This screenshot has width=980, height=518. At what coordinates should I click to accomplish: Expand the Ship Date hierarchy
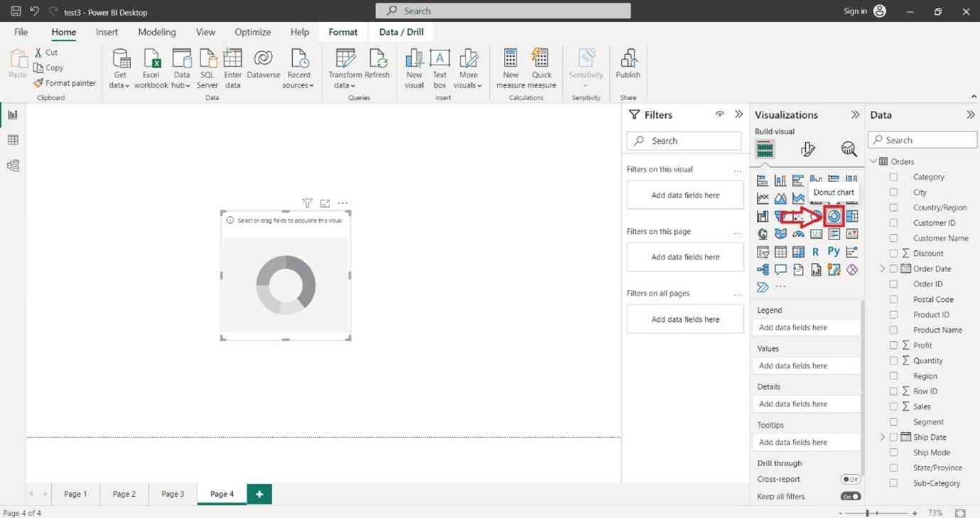(883, 437)
